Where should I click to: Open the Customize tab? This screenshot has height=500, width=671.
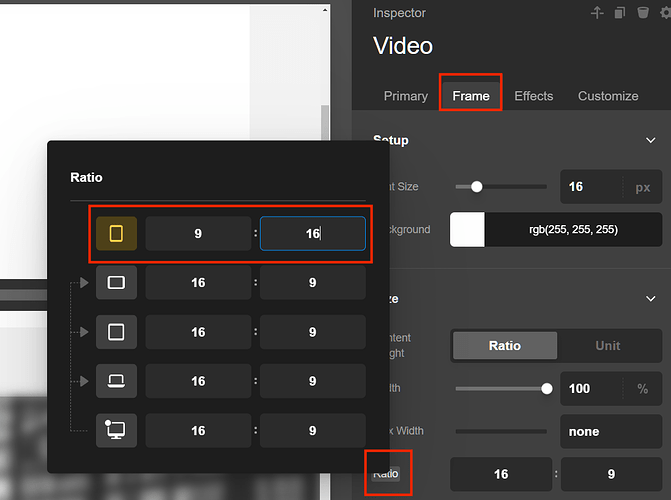click(608, 96)
